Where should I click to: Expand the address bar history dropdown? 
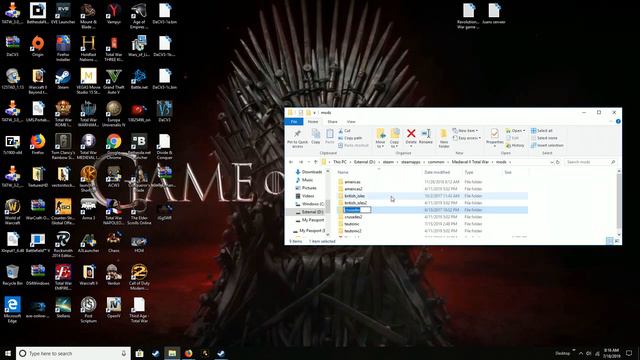(x=552, y=162)
